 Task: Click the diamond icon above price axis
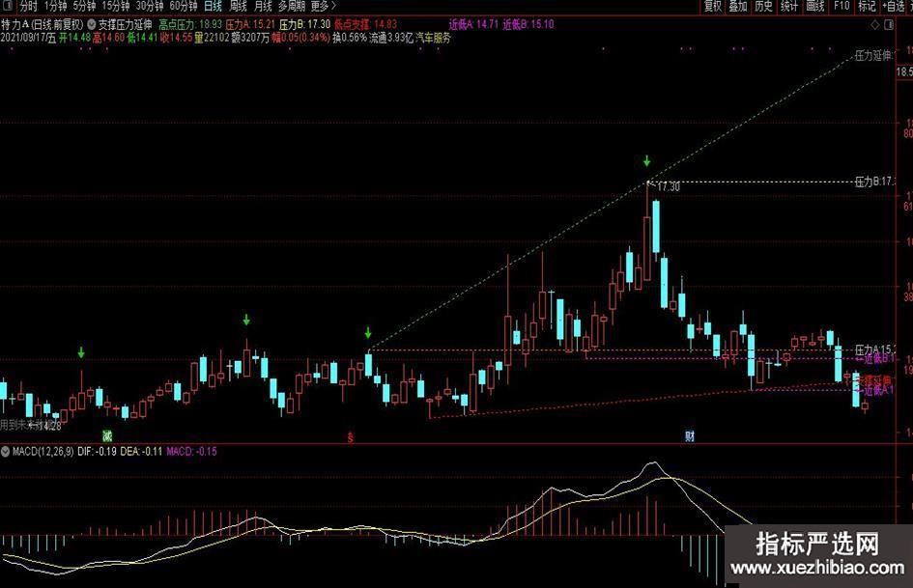coord(875,24)
